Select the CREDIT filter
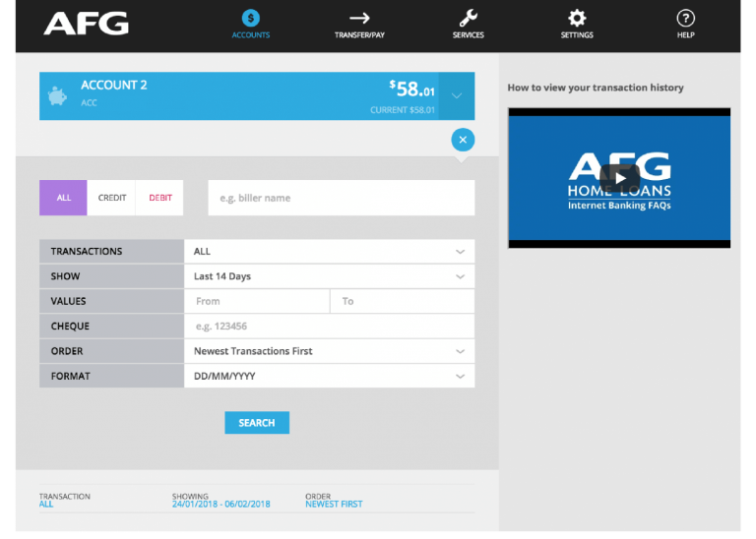 point(112,198)
